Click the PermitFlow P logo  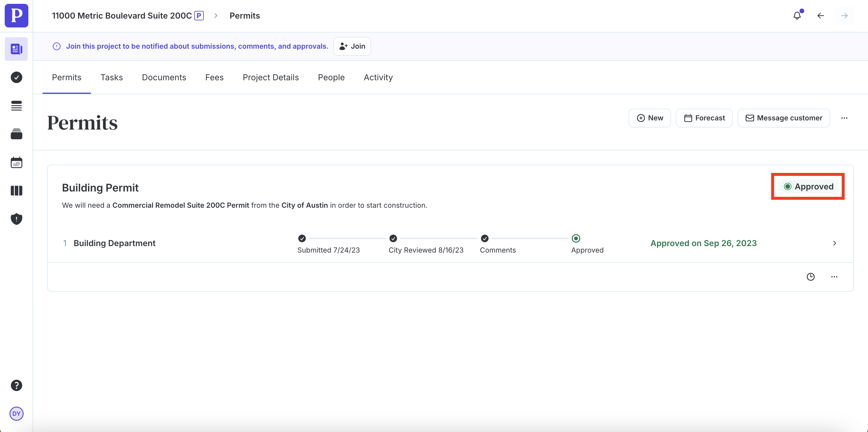(16, 15)
